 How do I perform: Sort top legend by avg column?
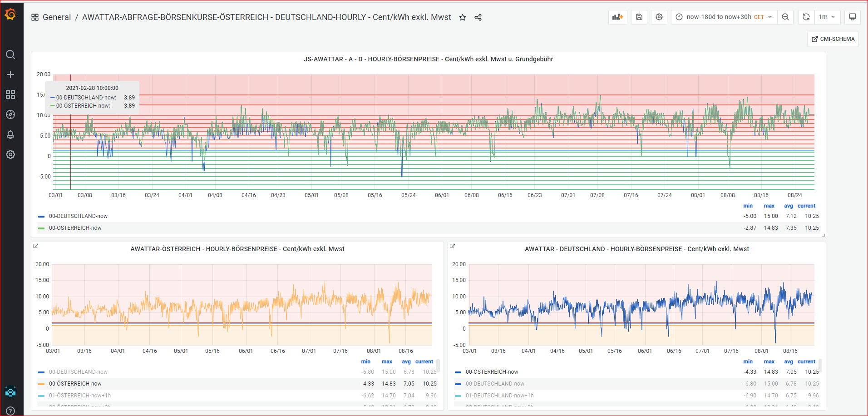click(789, 206)
